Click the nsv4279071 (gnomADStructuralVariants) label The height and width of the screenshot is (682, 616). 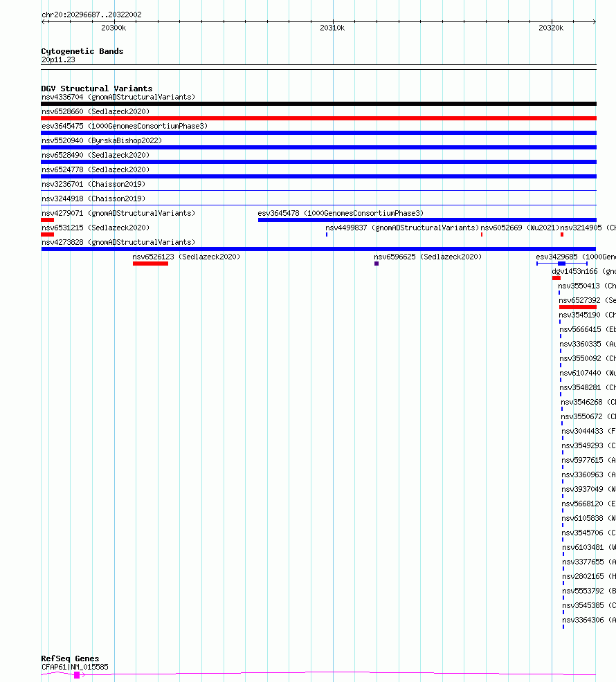[118, 213]
